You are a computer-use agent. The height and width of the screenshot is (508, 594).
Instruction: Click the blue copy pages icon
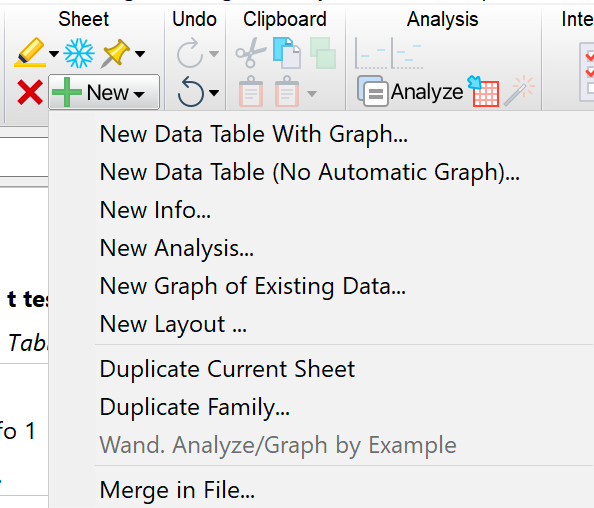pos(287,53)
